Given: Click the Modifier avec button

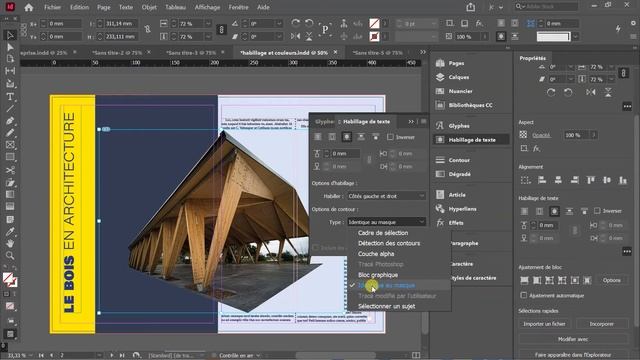Looking at the screenshot, I should (x=573, y=339).
